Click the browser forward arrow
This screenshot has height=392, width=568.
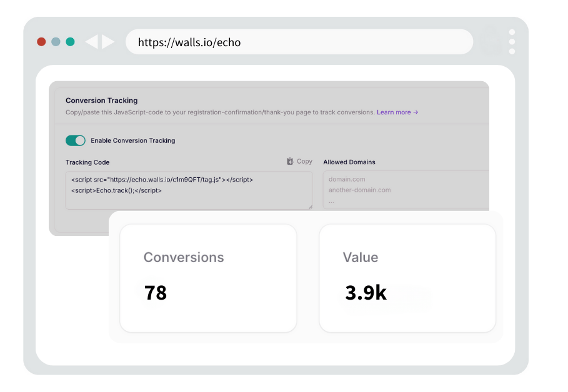[x=107, y=41]
